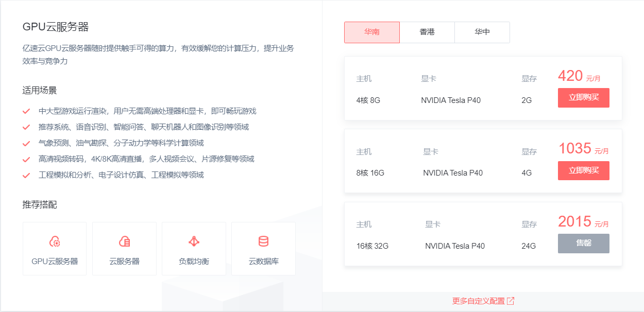The height and width of the screenshot is (312, 644).
Task: Switch to the 香港 region tab
Action: 427,32
